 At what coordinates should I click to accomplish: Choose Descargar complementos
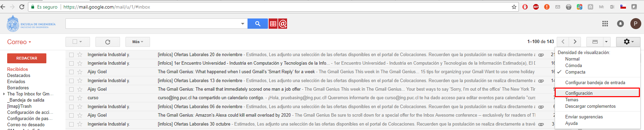590,106
